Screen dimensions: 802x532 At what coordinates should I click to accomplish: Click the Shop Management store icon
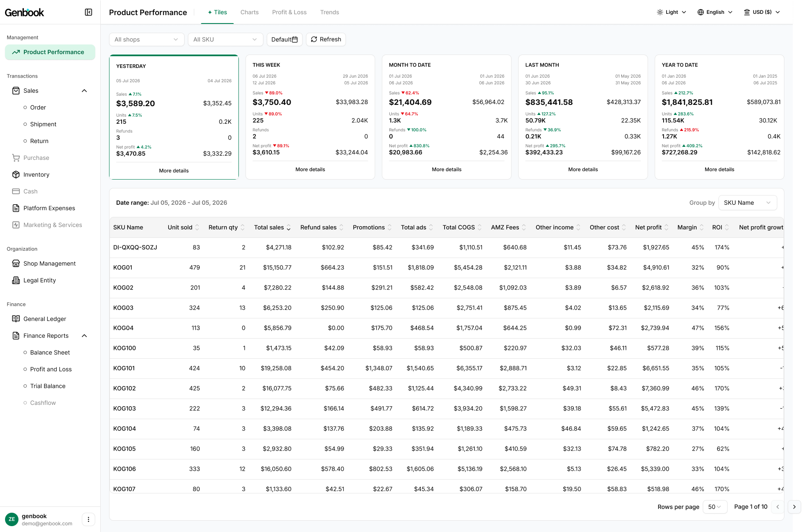click(x=16, y=263)
